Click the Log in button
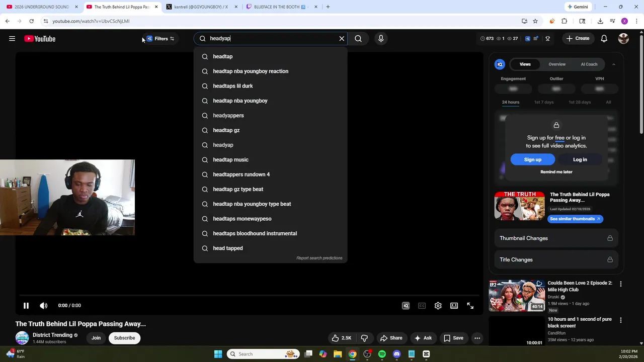The width and height of the screenshot is (644, 362). (580, 159)
